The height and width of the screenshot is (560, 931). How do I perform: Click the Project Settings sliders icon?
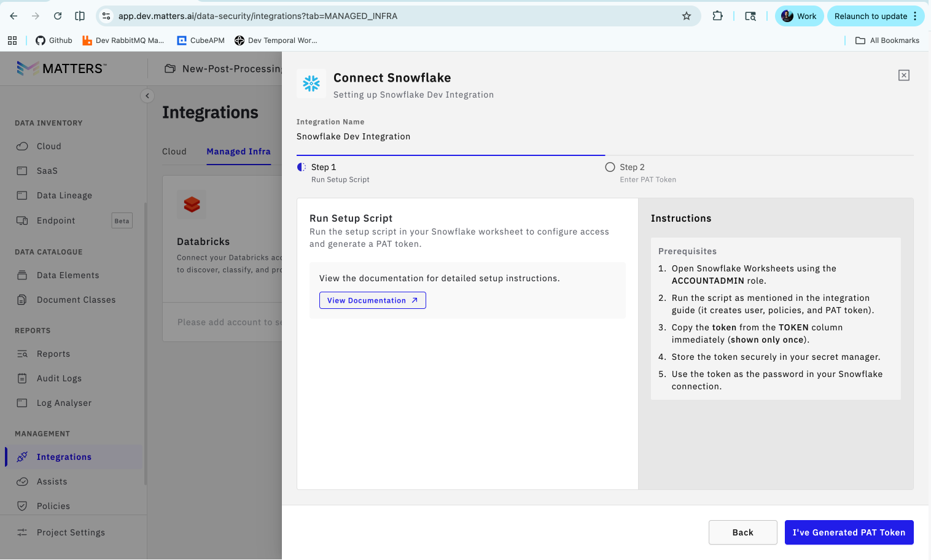[22, 532]
